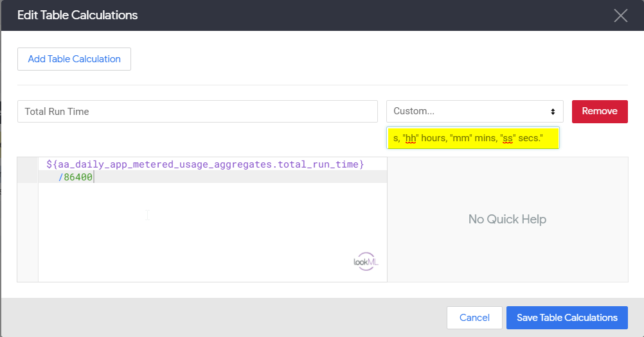Click Add Table Calculation button
The image size is (644, 337).
pos(75,59)
